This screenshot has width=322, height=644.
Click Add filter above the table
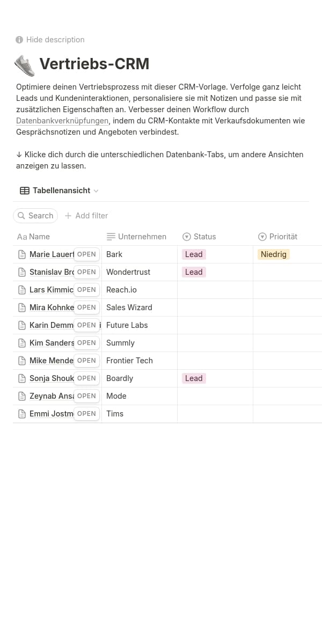[x=86, y=216]
